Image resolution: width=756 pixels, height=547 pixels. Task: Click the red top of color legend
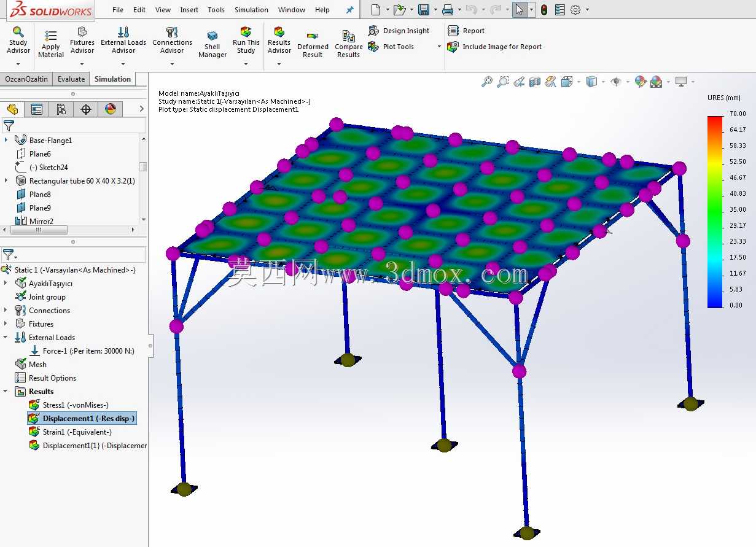pos(715,120)
